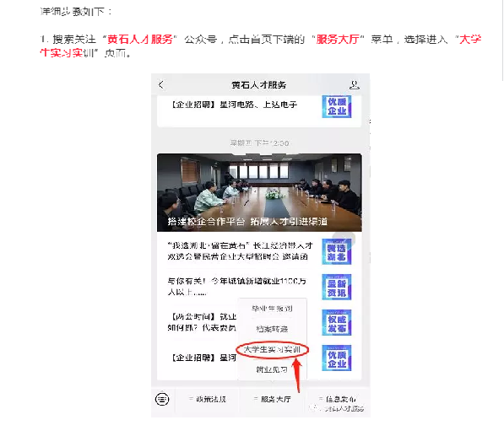Open 城镇新增就业 news article

coord(237,287)
